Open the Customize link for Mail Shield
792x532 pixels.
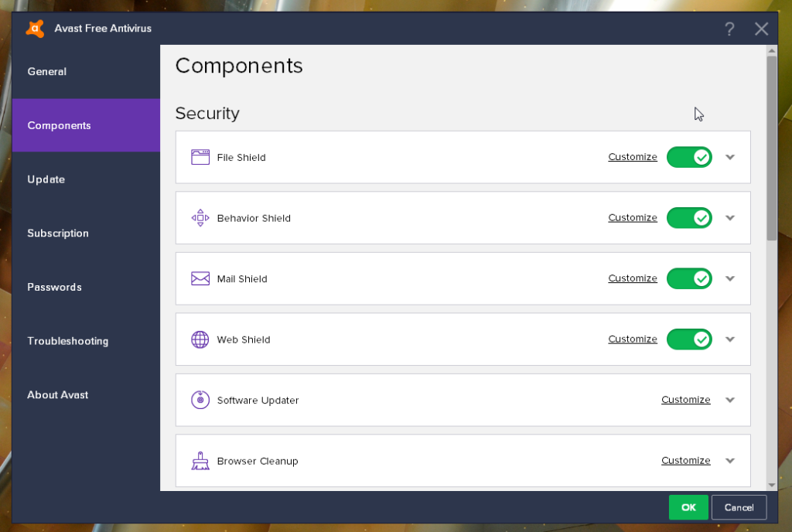pyautogui.click(x=632, y=278)
